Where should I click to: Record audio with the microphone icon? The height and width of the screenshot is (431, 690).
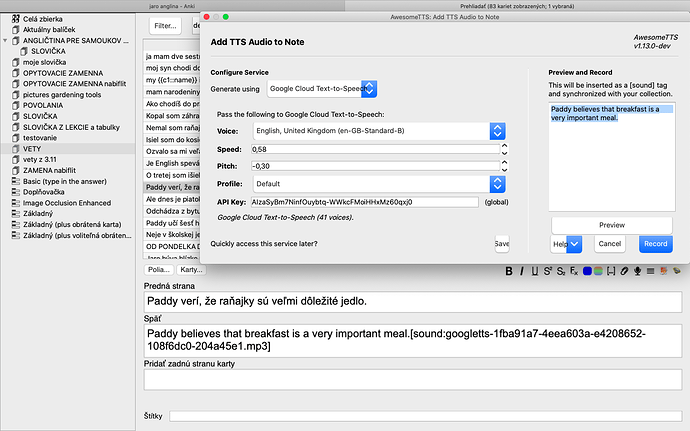tap(637, 271)
